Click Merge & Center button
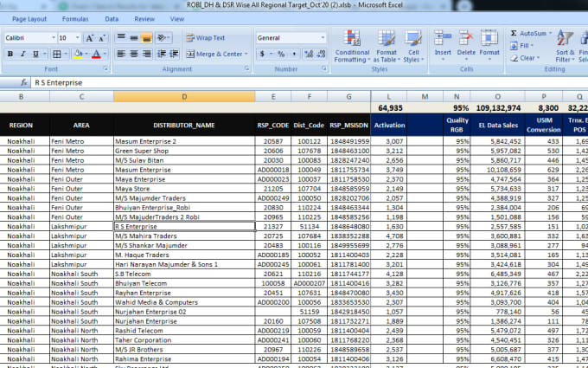 point(214,54)
